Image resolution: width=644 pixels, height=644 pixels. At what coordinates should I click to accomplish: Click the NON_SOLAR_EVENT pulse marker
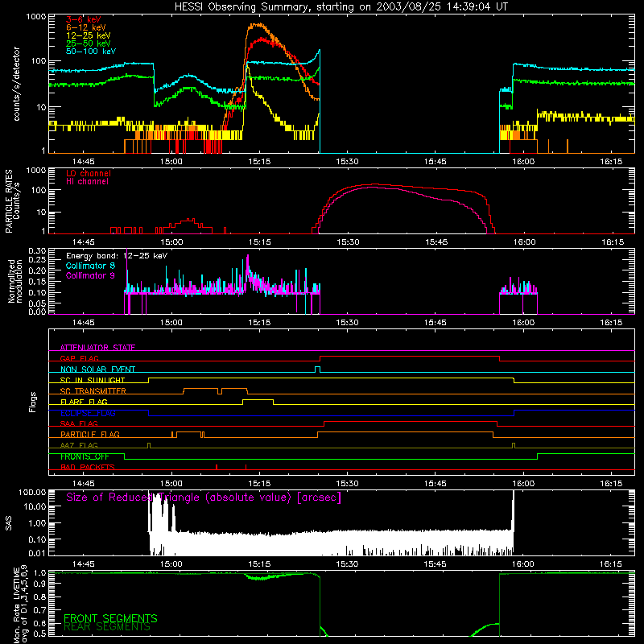317,369
